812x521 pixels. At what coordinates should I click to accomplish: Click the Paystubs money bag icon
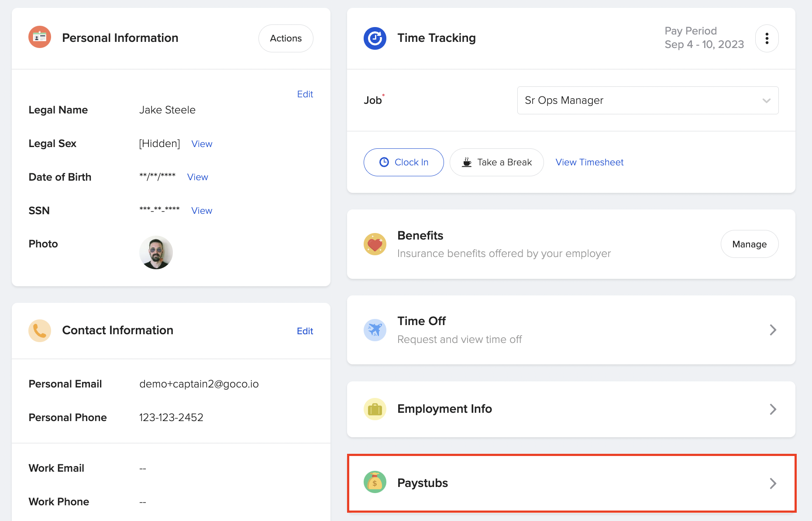click(x=375, y=482)
